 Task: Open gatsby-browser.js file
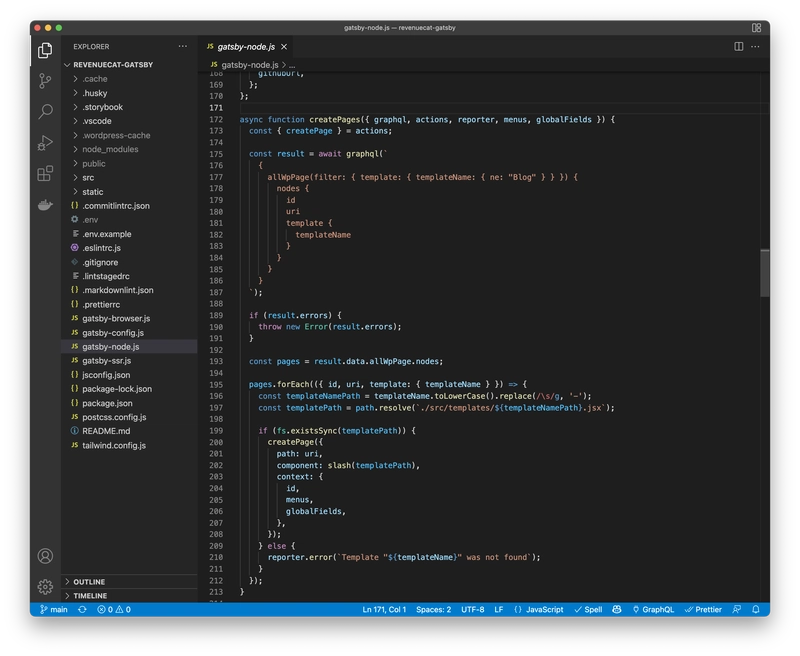coord(129,318)
